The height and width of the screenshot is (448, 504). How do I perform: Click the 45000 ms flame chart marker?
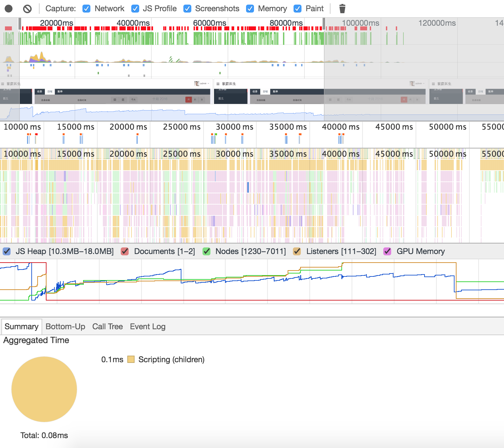(x=394, y=154)
